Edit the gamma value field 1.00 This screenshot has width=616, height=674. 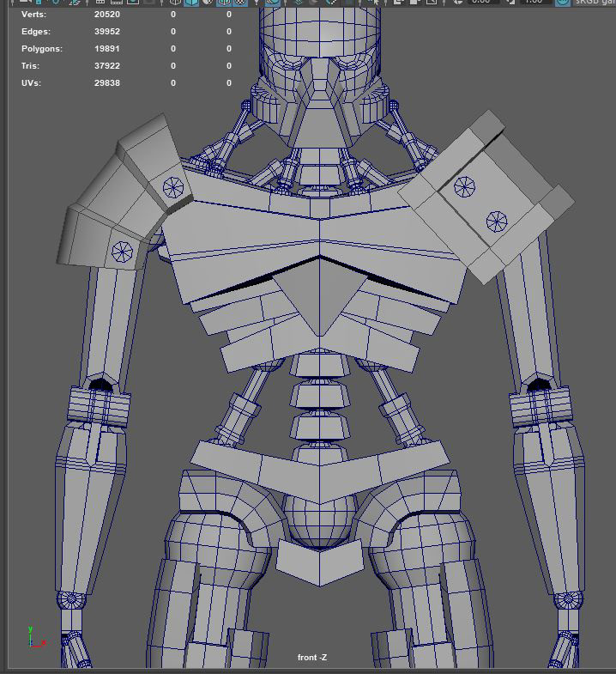pyautogui.click(x=535, y=2)
